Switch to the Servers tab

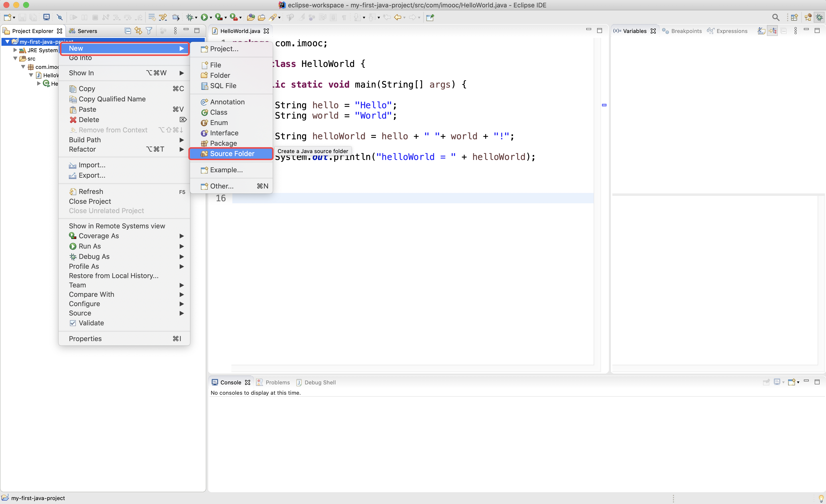coord(83,31)
